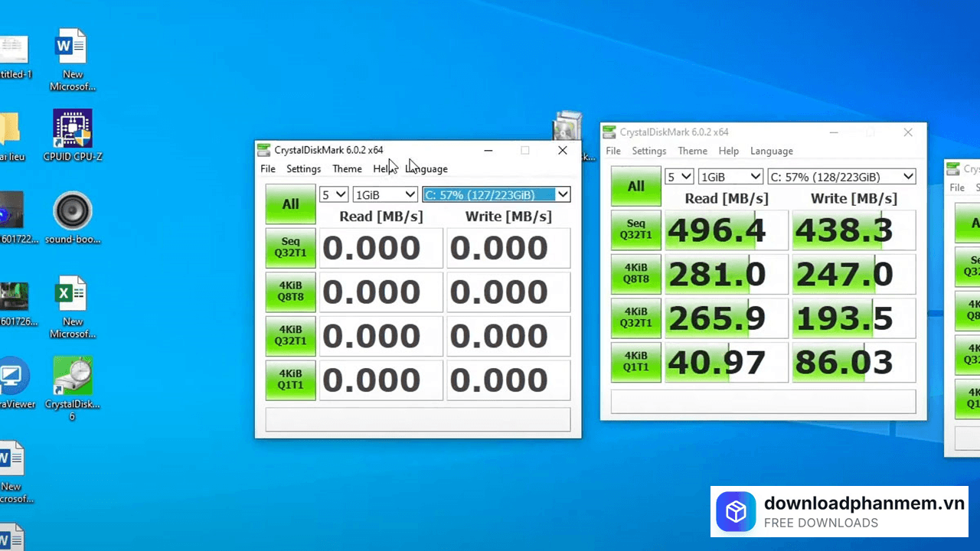Expand the 1GiB size dropdown in the zeroed window
The width and height of the screenshot is (980, 551).
click(385, 194)
